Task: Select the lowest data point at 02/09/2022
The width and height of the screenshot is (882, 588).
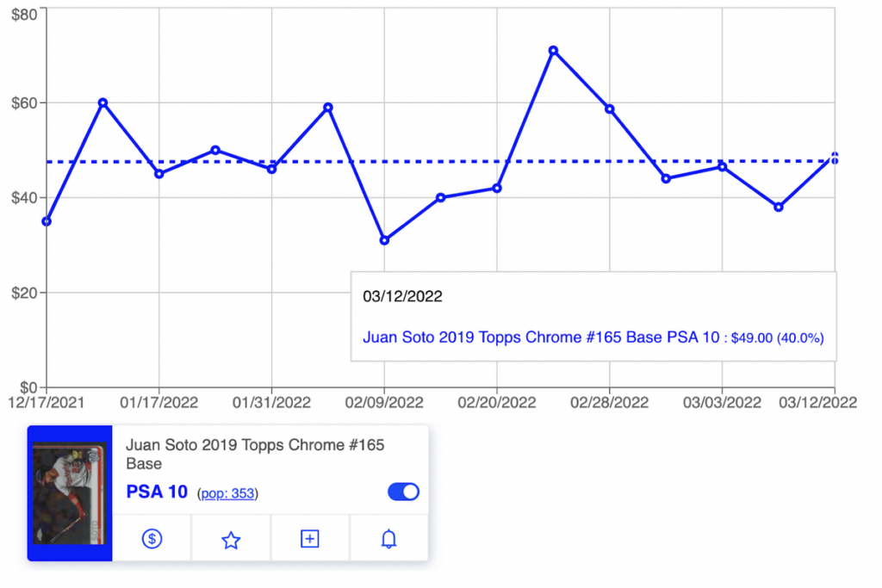Action: coord(384,240)
